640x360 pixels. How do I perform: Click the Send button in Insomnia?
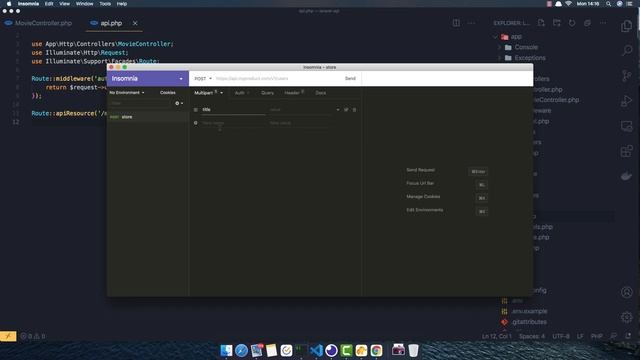click(x=350, y=78)
